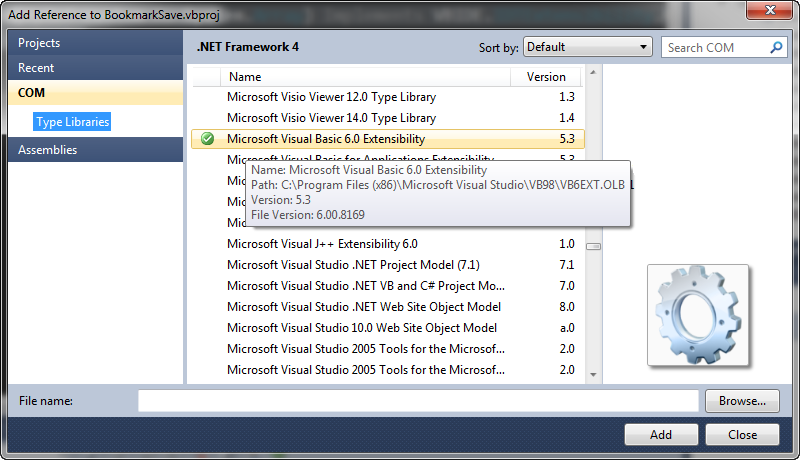Select Microsoft Visual Basic 6.0 Extensibility row
Viewport: 800px width, 460px height.
tap(388, 139)
